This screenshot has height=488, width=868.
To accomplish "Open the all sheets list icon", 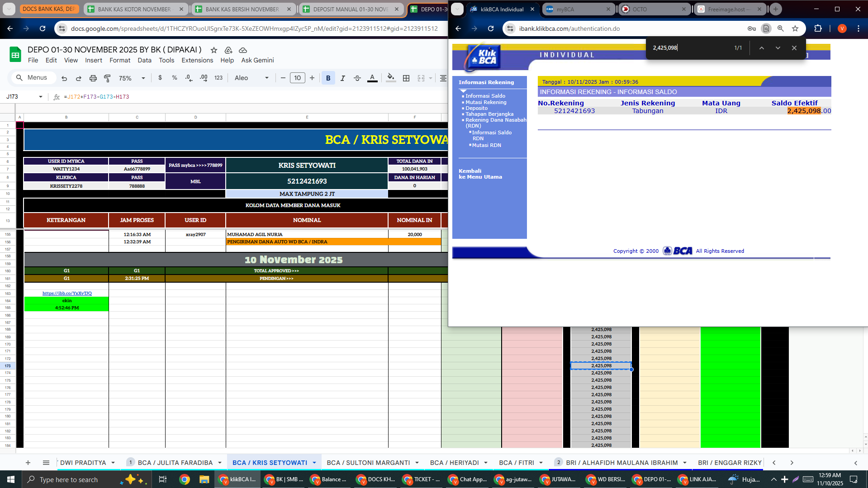I will 46,463.
